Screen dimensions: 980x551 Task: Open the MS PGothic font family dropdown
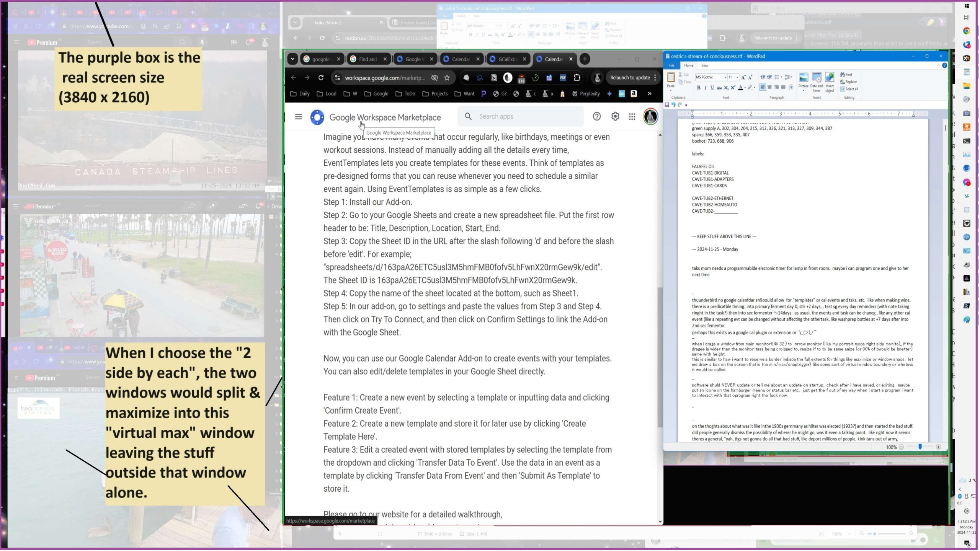point(725,77)
